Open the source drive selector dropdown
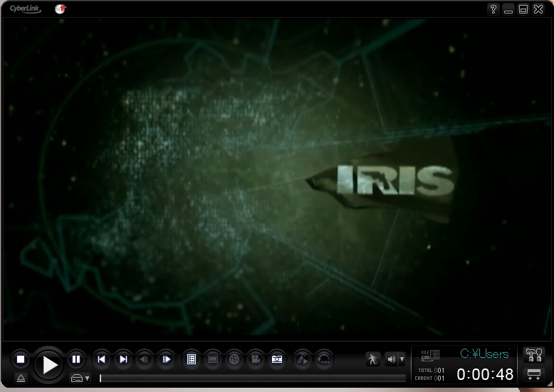 80,378
